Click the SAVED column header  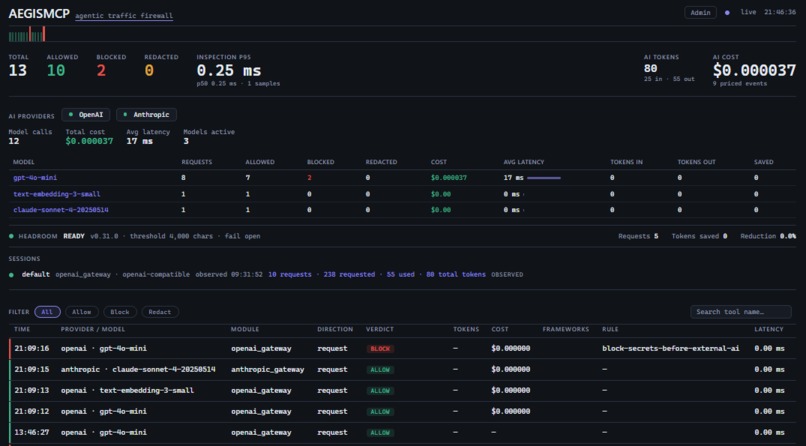pos(763,162)
